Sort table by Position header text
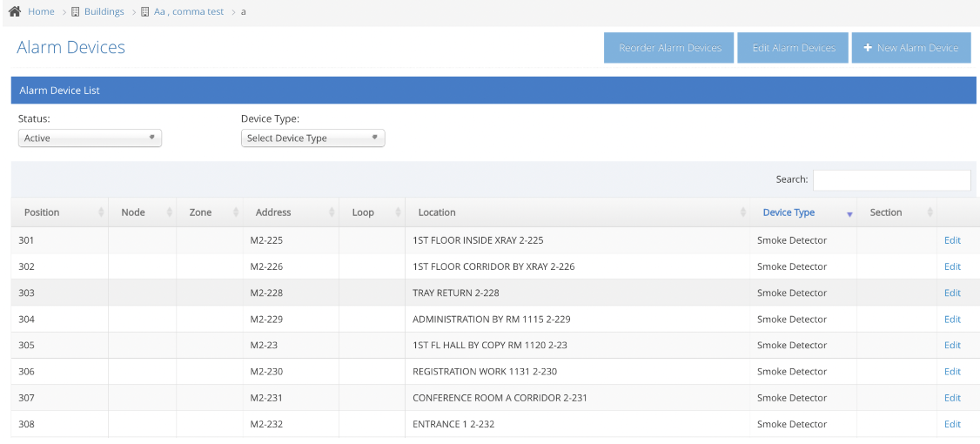980x444 pixels. (42, 212)
